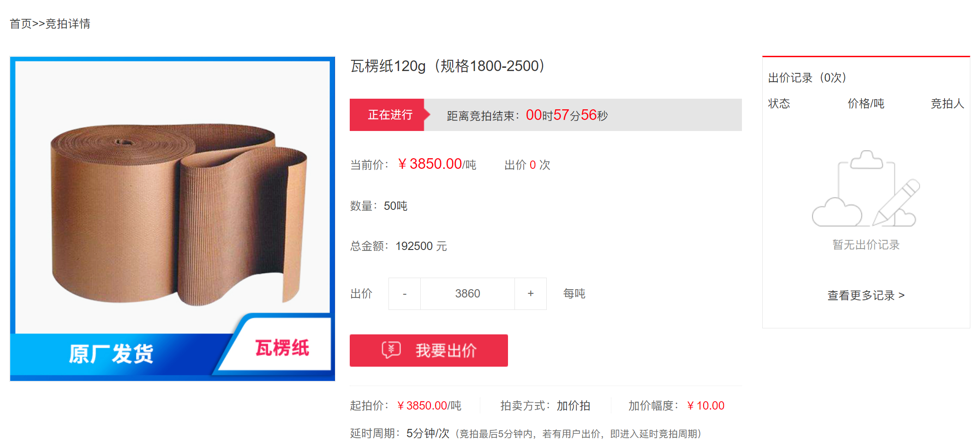Click the 出价记录 panel header
This screenshot has width=980, height=446.
coord(807,77)
